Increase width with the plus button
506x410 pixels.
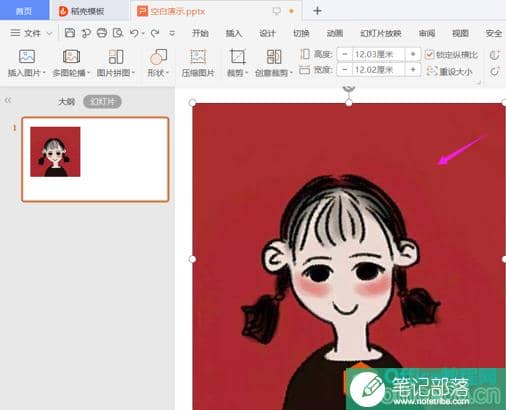click(413, 70)
